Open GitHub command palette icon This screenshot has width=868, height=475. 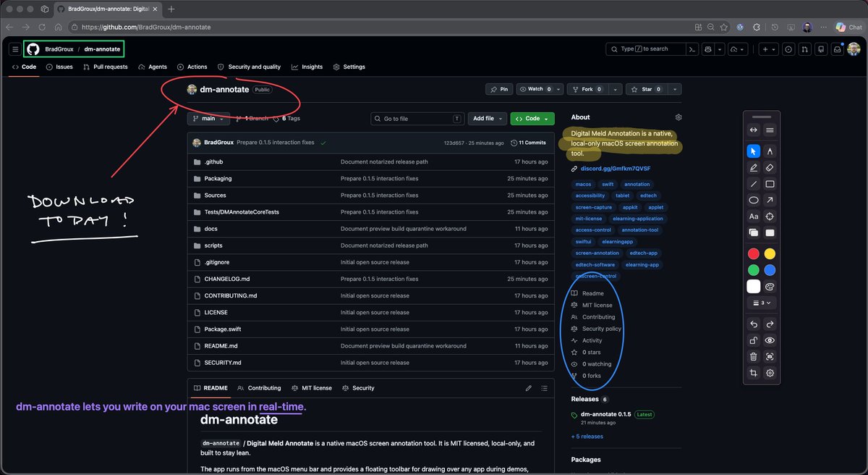692,49
